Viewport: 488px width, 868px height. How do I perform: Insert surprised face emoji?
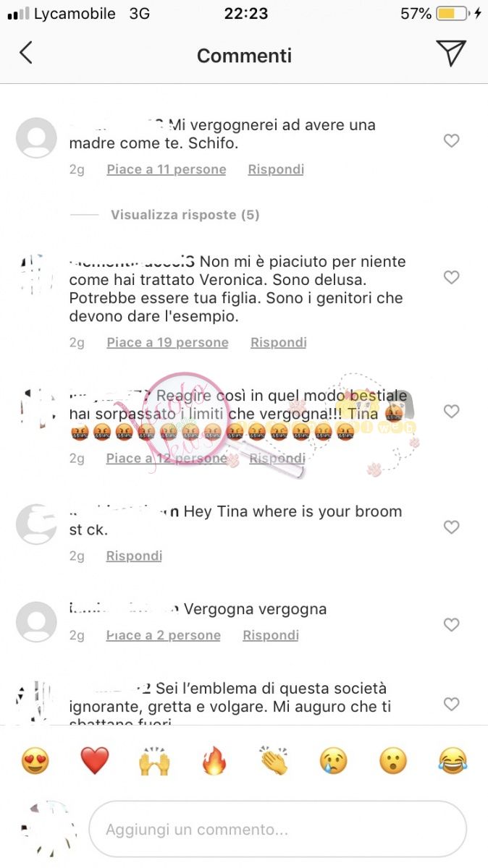393,761
